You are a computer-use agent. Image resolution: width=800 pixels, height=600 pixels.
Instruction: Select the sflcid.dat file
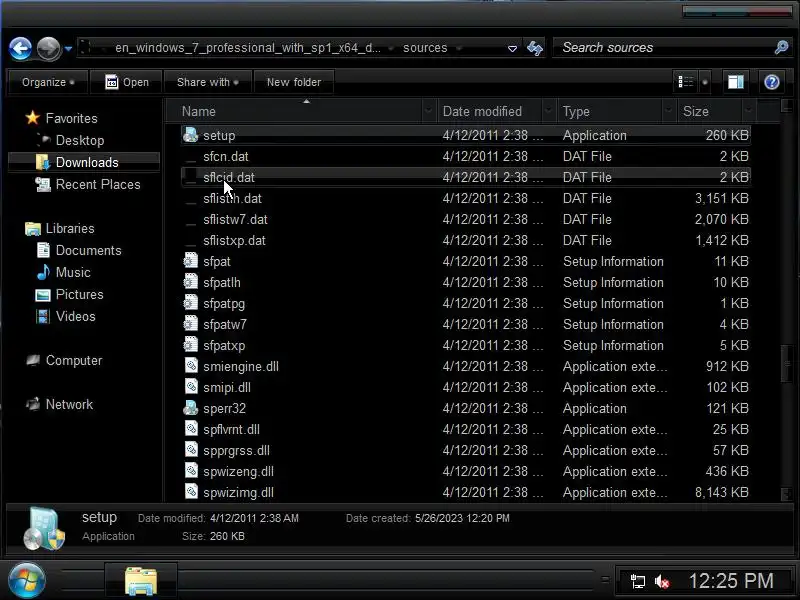[x=229, y=178]
